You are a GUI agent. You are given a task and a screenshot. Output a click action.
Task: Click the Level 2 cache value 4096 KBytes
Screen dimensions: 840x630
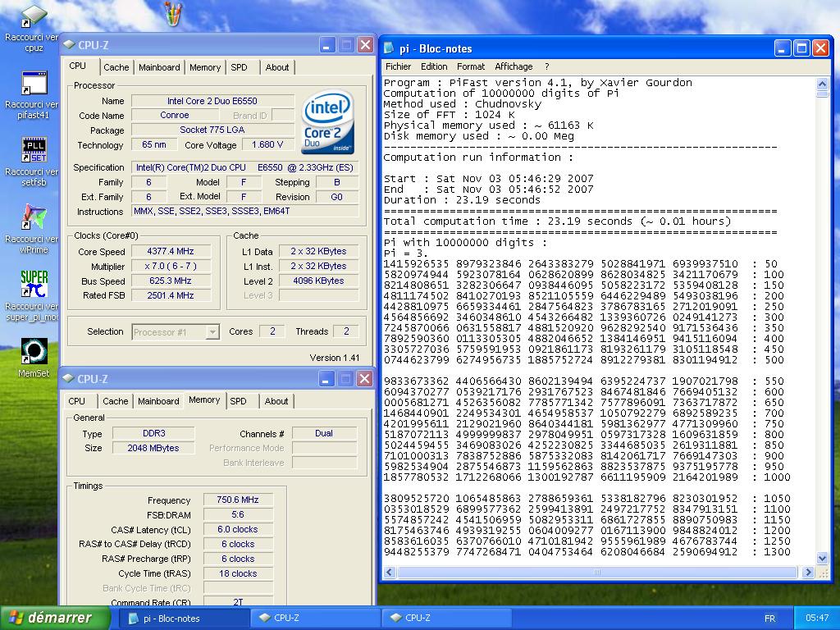click(x=318, y=281)
